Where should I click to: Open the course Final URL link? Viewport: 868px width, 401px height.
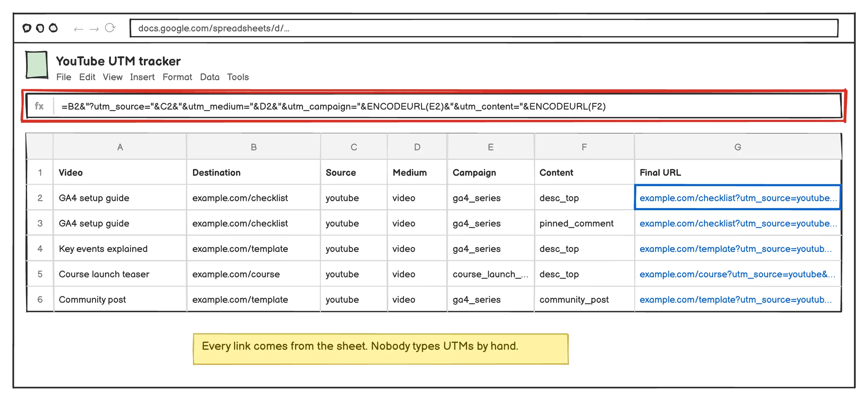click(x=737, y=274)
